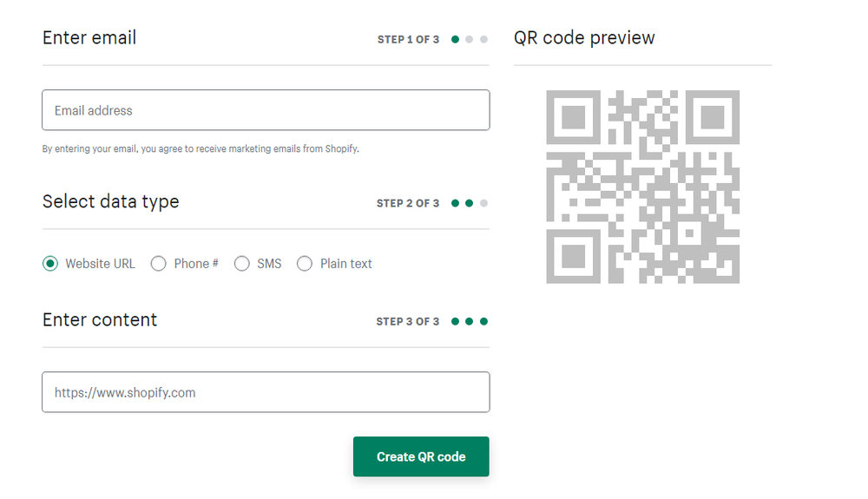Image resolution: width=868 pixels, height=499 pixels.
Task: Click the marketing emails disclaimer text
Action: [201, 148]
